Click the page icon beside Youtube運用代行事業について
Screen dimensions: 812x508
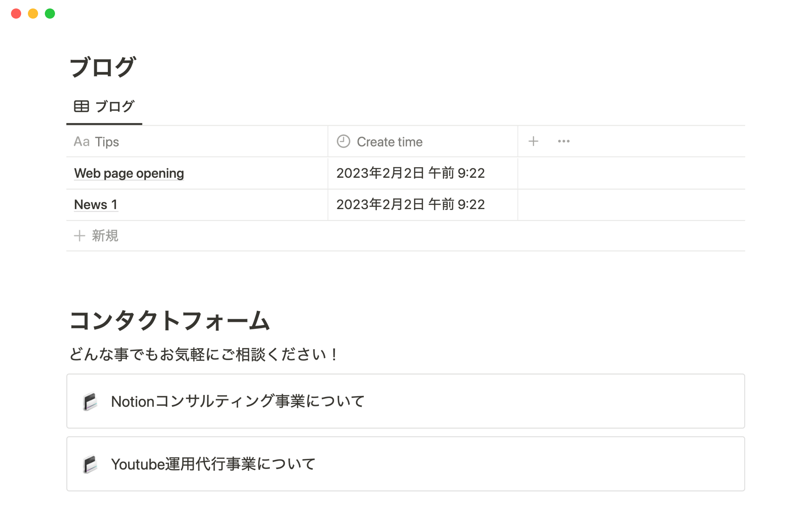(x=90, y=464)
